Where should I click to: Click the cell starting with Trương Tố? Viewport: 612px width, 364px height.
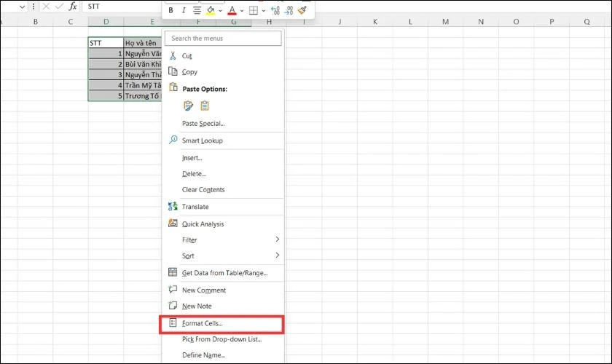(143, 95)
